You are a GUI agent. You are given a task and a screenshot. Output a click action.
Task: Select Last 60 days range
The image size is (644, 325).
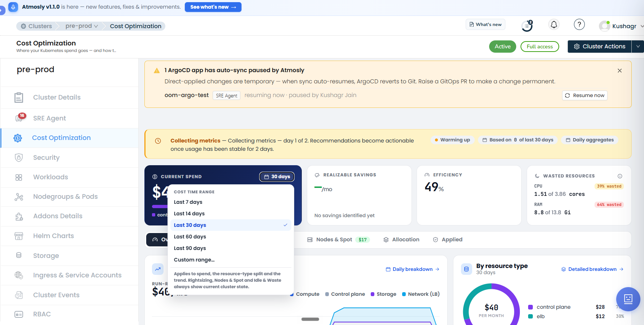click(231, 237)
